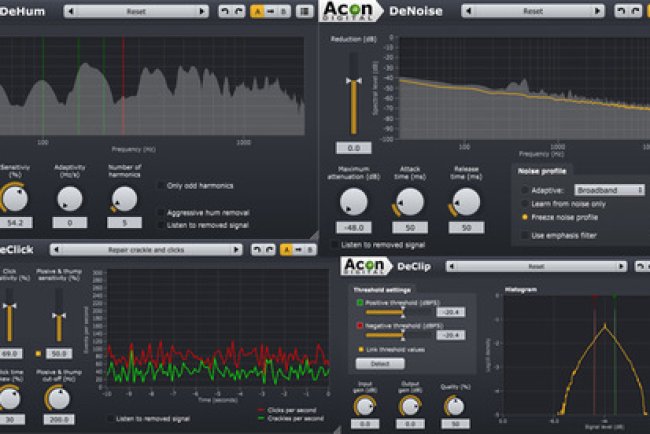This screenshot has width=650, height=434.
Task: Go to next preset in DeNoise
Action: [x=597, y=11]
